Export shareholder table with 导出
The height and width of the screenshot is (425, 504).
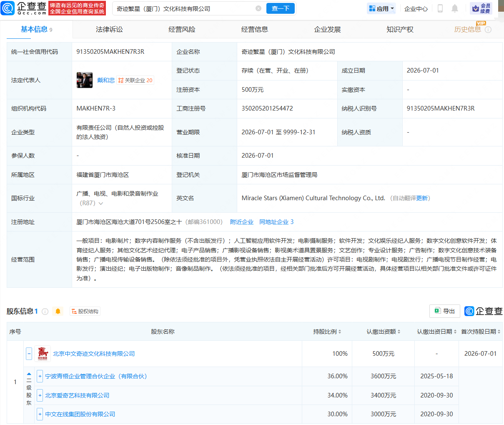click(x=445, y=311)
